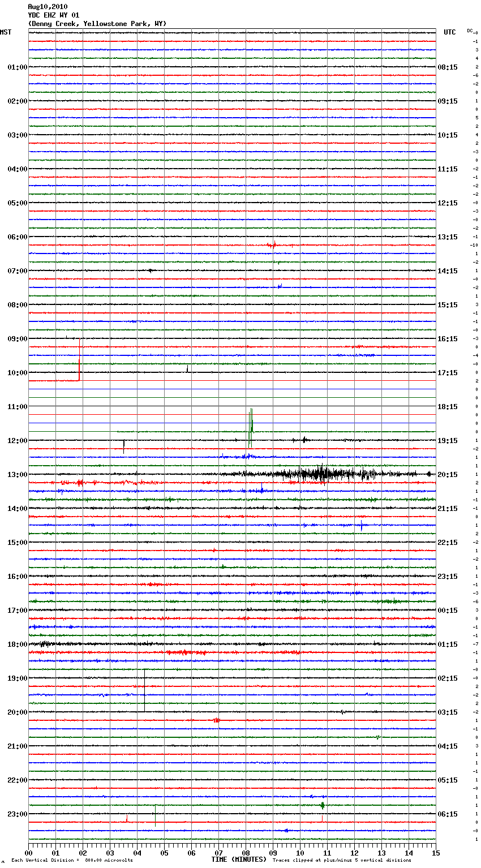Click the 18:15 UTC time label

click(x=448, y=407)
